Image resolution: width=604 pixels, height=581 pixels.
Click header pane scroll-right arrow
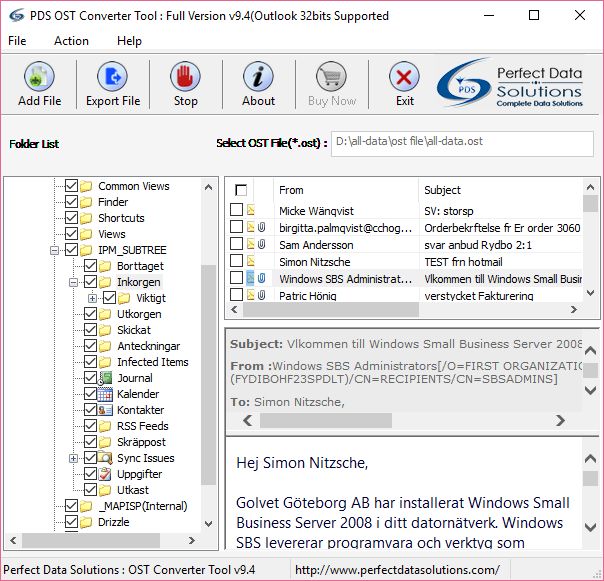pos(560,420)
